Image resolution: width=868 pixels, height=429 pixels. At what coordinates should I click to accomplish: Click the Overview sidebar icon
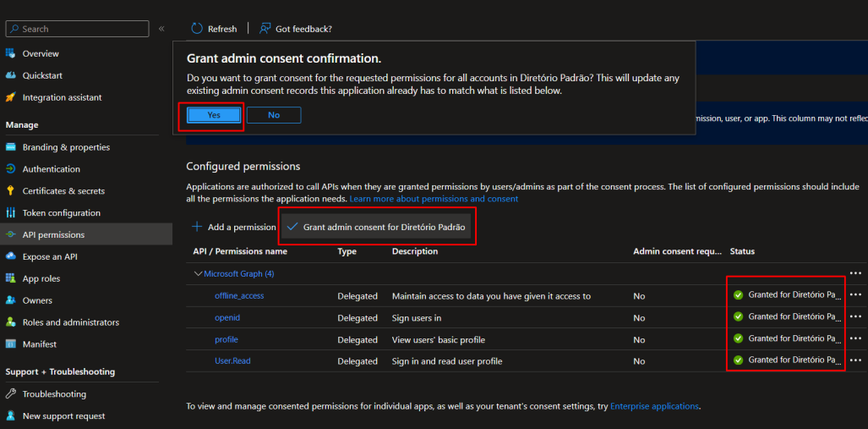click(10, 53)
